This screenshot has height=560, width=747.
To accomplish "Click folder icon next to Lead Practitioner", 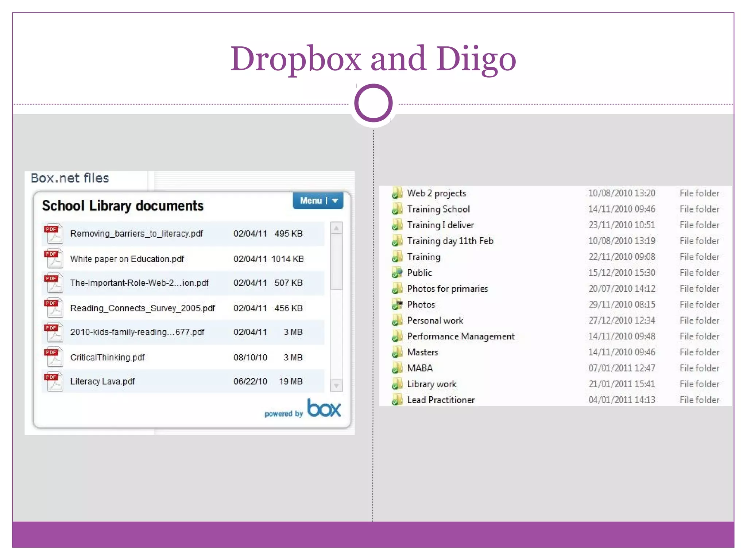I will (397, 400).
